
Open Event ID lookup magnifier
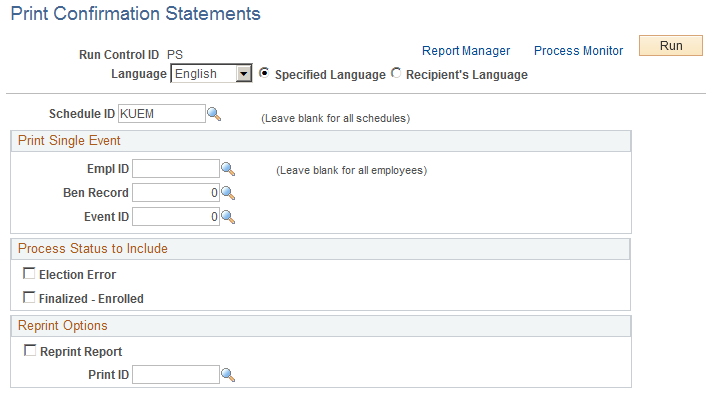coord(228,217)
